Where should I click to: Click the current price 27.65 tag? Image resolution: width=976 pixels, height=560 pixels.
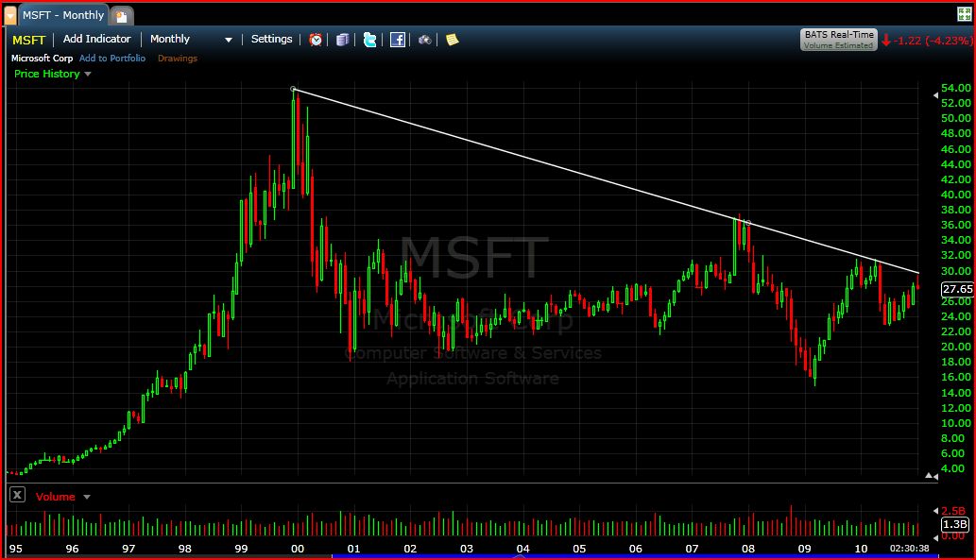click(x=957, y=289)
